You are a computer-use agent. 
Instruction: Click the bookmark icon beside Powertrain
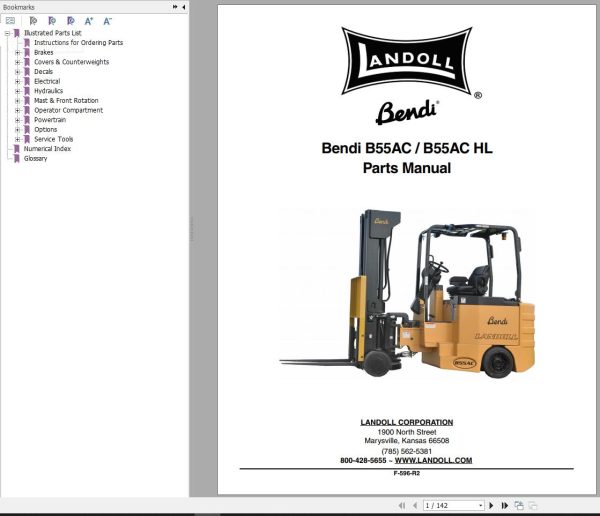click(27, 120)
